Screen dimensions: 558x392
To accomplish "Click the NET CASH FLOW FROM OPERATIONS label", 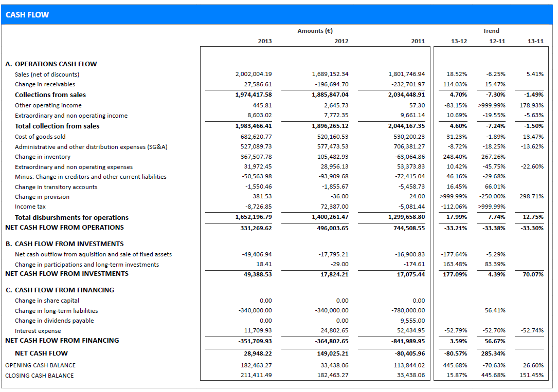I will pos(64,228).
